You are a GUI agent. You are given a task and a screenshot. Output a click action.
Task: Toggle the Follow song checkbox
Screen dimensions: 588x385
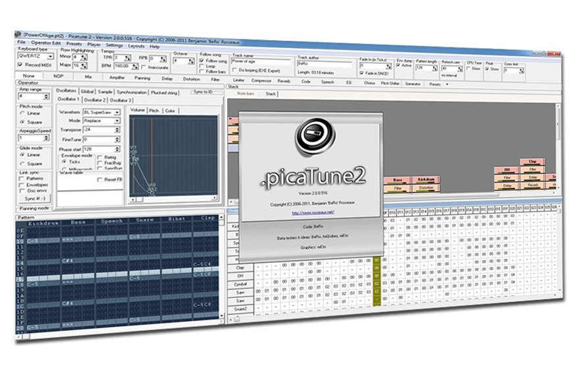pyautogui.click(x=201, y=60)
